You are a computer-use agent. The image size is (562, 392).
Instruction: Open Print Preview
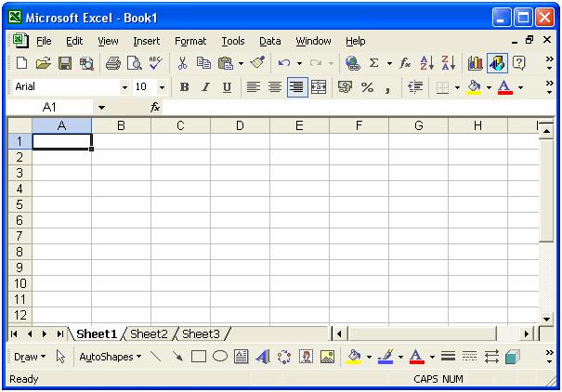coord(135,63)
